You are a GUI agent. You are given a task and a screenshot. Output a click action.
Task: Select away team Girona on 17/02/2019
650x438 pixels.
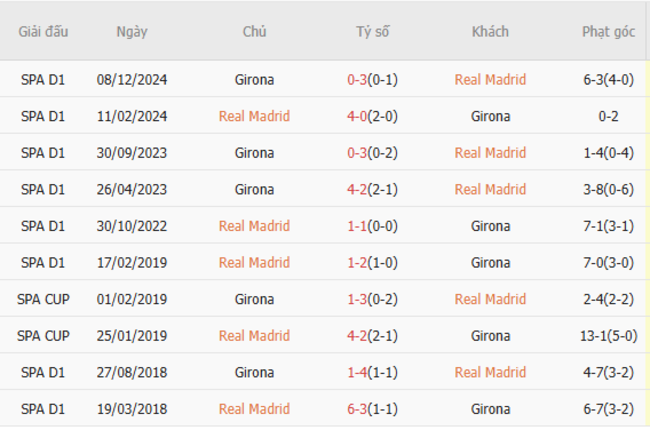(x=490, y=262)
